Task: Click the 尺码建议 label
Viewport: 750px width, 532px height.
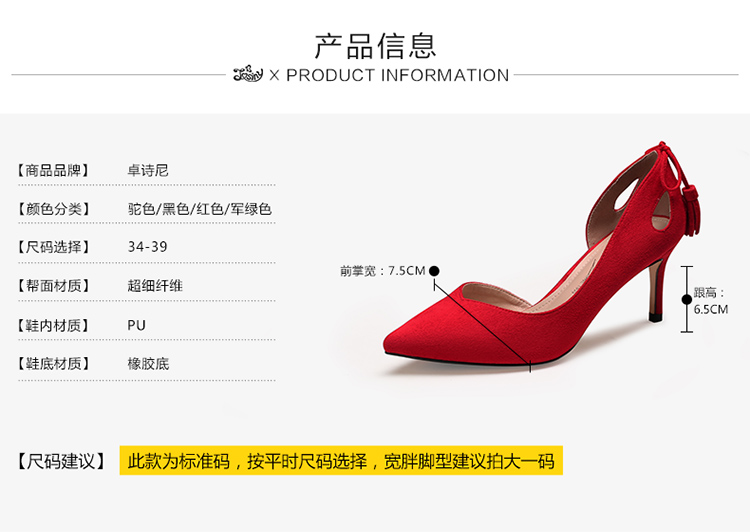Action: click(61, 461)
